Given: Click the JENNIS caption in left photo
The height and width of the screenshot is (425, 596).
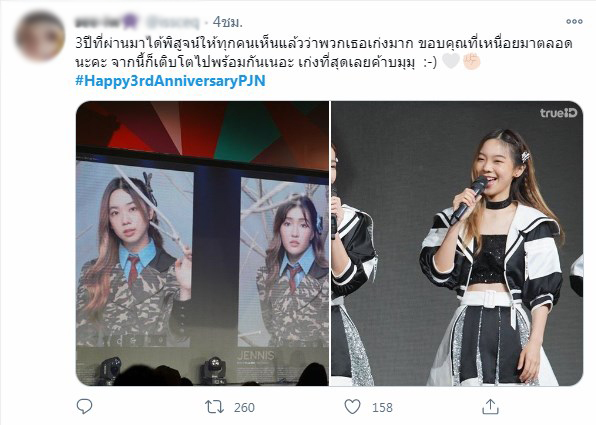Looking at the screenshot, I should tap(256, 355).
